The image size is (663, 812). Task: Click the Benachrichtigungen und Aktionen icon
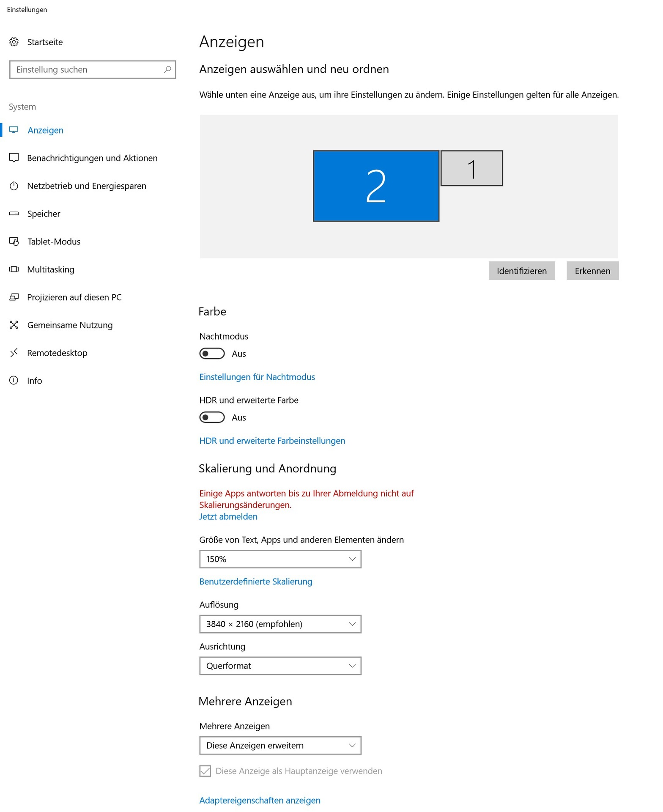point(14,158)
